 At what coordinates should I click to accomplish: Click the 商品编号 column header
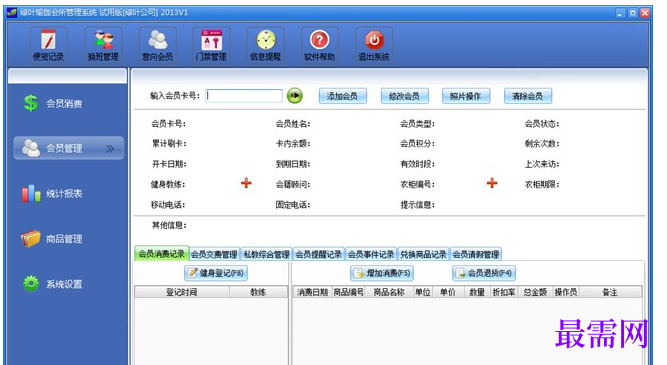[x=348, y=292]
